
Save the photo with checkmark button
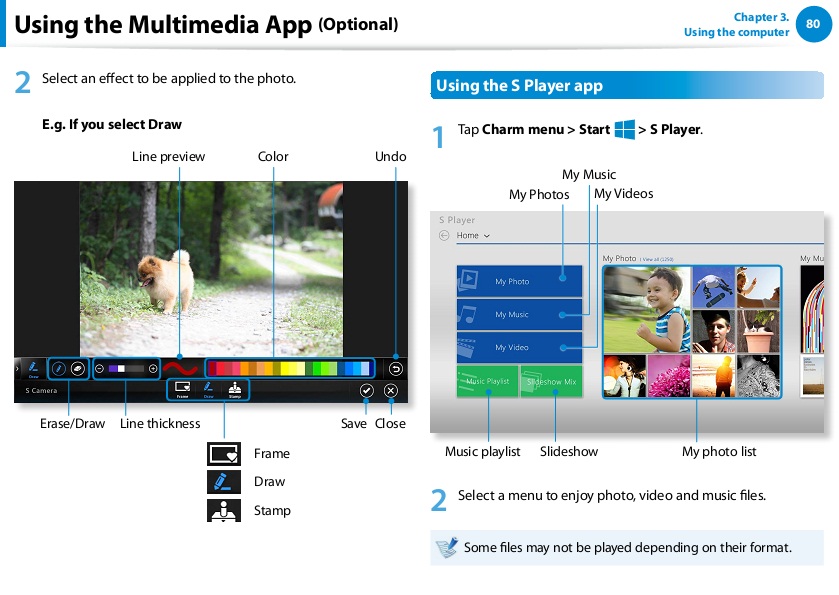(x=367, y=391)
